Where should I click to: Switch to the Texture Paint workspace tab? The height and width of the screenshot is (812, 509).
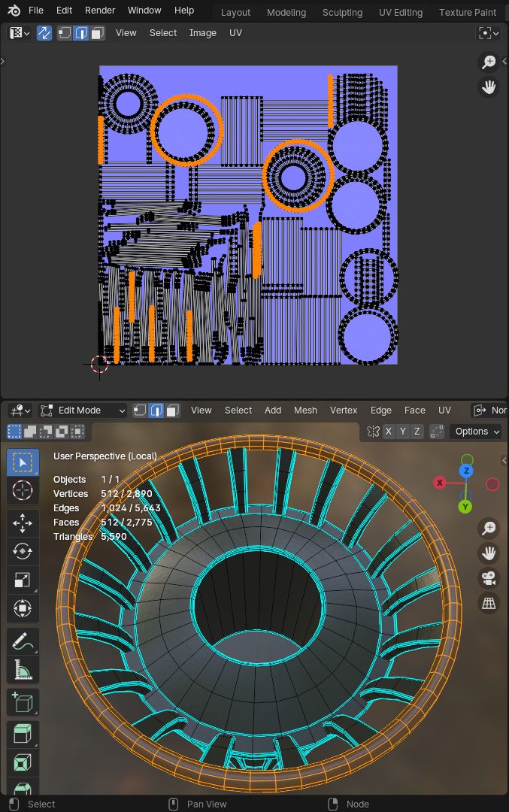(x=468, y=13)
